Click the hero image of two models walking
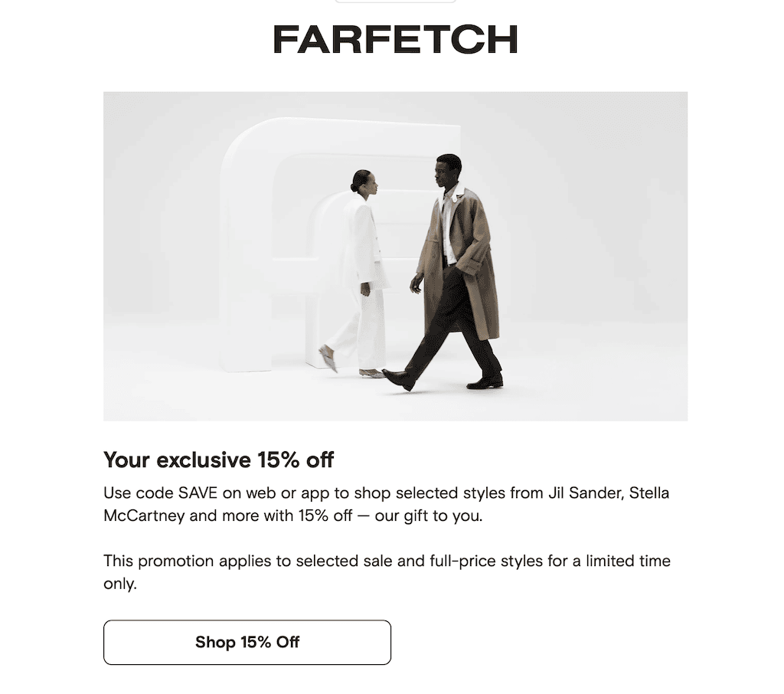The height and width of the screenshot is (694, 784). pyautogui.click(x=396, y=256)
